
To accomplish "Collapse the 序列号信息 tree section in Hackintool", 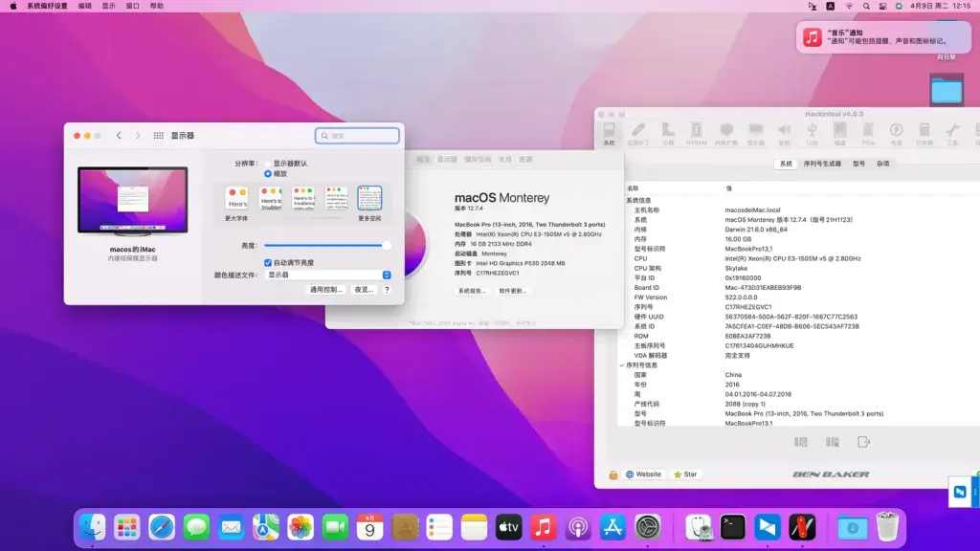I will 622,365.
